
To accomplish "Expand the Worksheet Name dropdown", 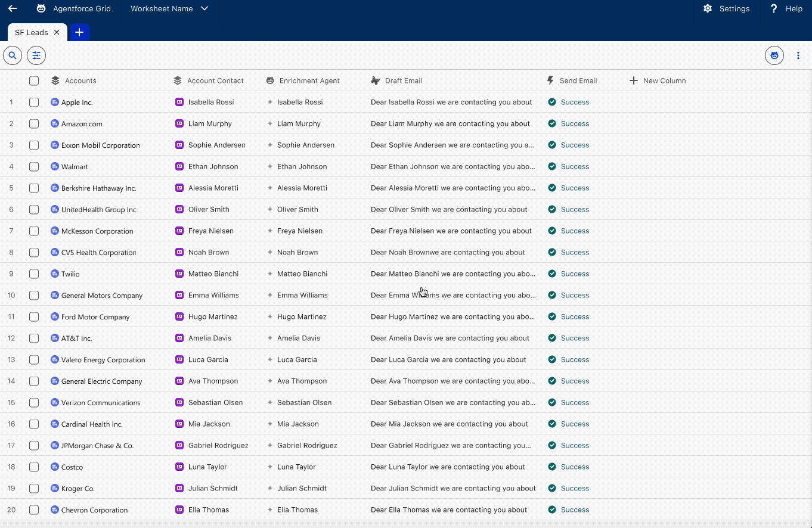I will 204,8.
